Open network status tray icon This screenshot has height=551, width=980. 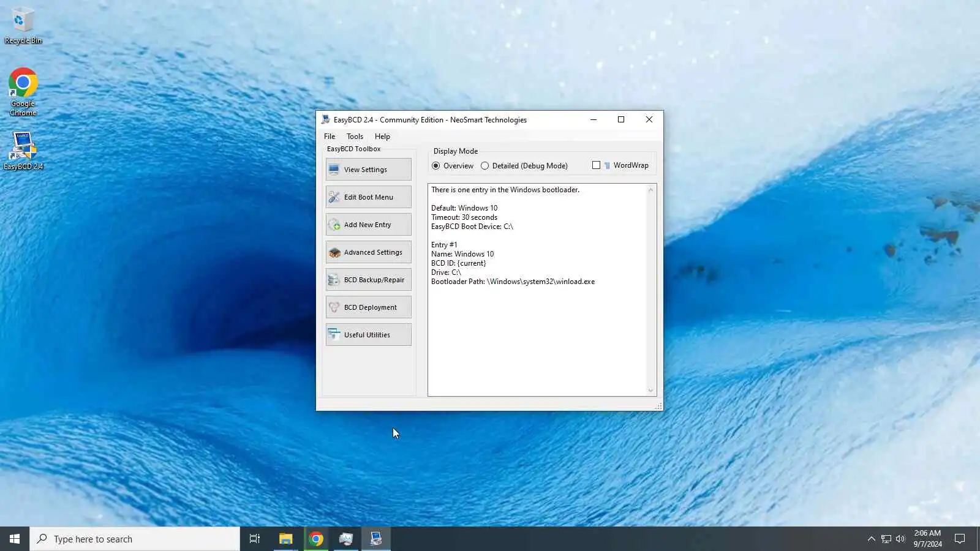pyautogui.click(x=886, y=539)
